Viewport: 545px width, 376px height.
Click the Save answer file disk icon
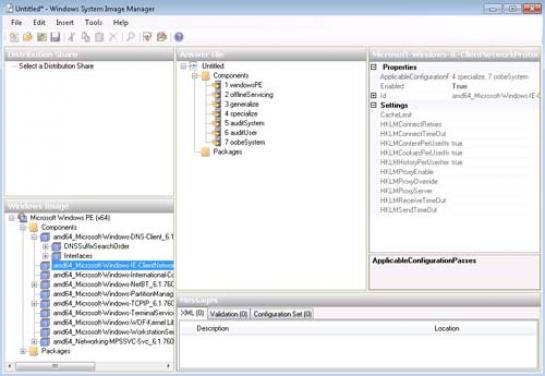tap(55, 37)
